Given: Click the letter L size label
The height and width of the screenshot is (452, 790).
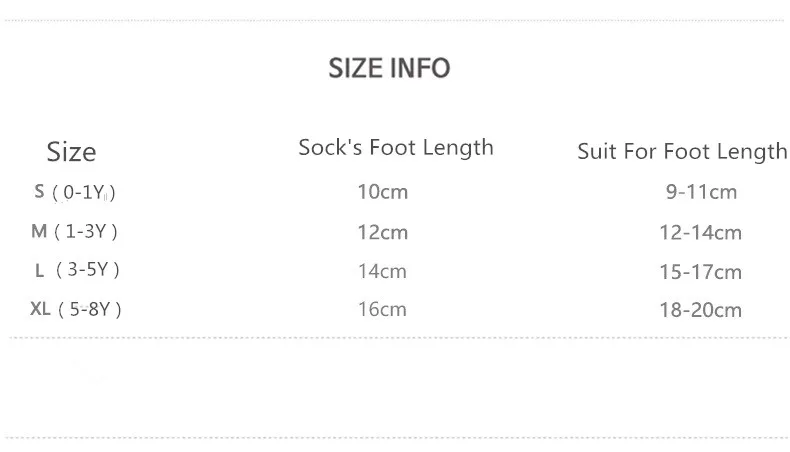Looking at the screenshot, I should (39, 271).
